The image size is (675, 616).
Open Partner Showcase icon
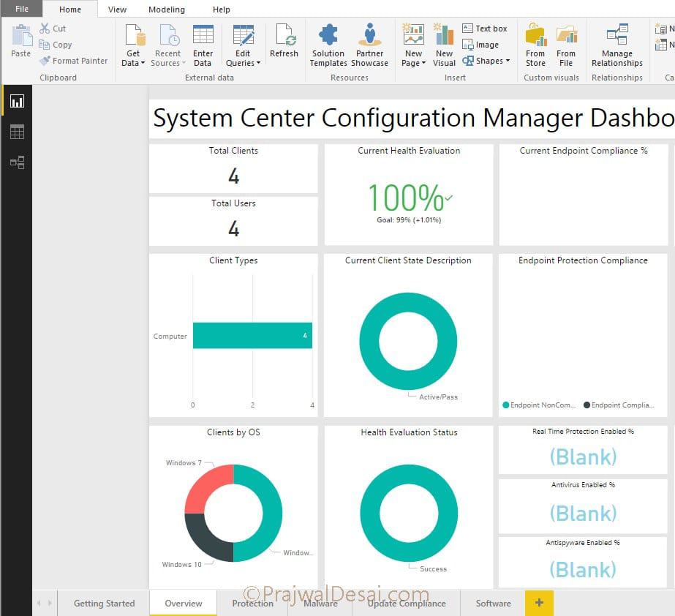pos(370,35)
